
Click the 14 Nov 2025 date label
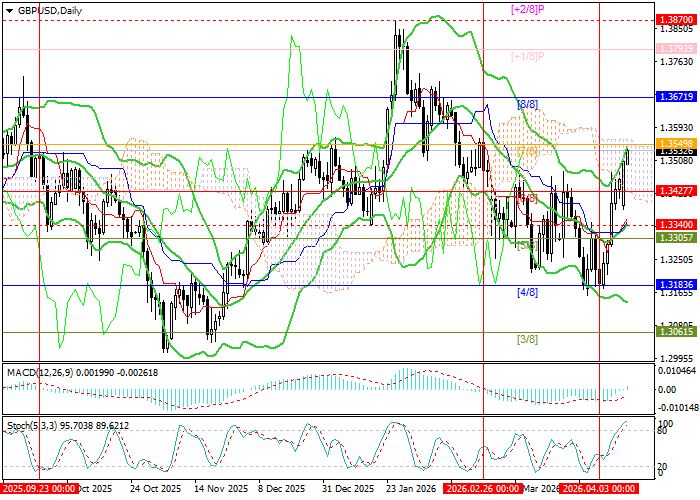tap(221, 488)
